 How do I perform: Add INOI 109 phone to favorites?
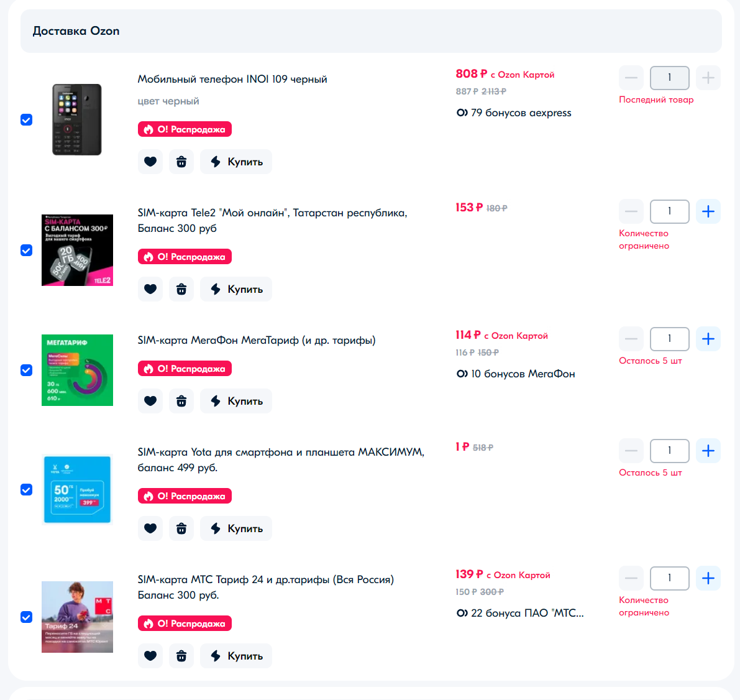[x=150, y=162]
